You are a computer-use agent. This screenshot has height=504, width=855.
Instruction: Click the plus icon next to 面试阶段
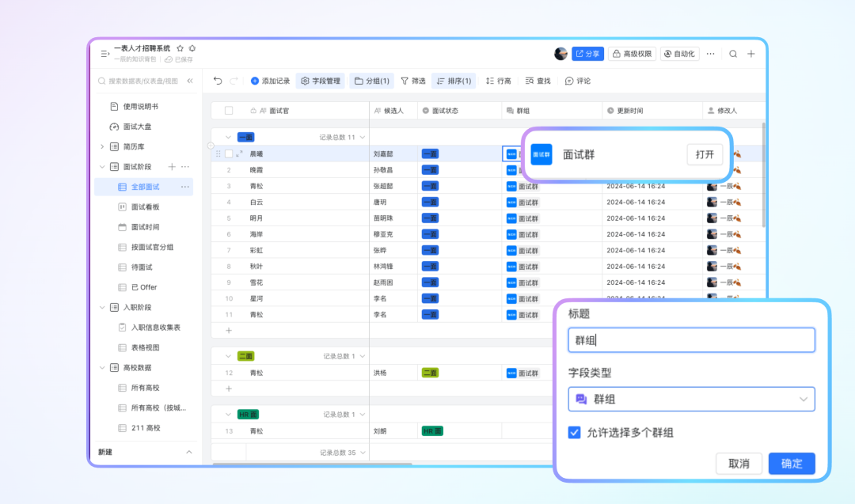tap(172, 167)
